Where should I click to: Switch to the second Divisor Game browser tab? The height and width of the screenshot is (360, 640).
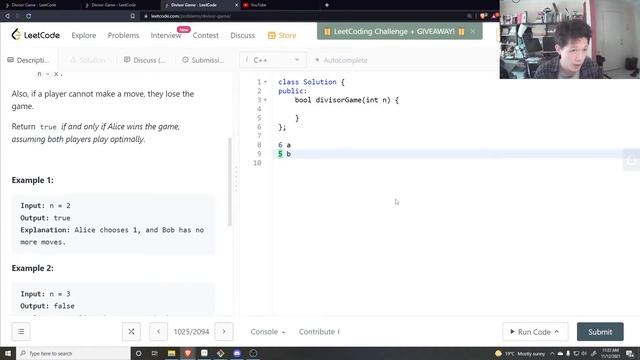114,5
